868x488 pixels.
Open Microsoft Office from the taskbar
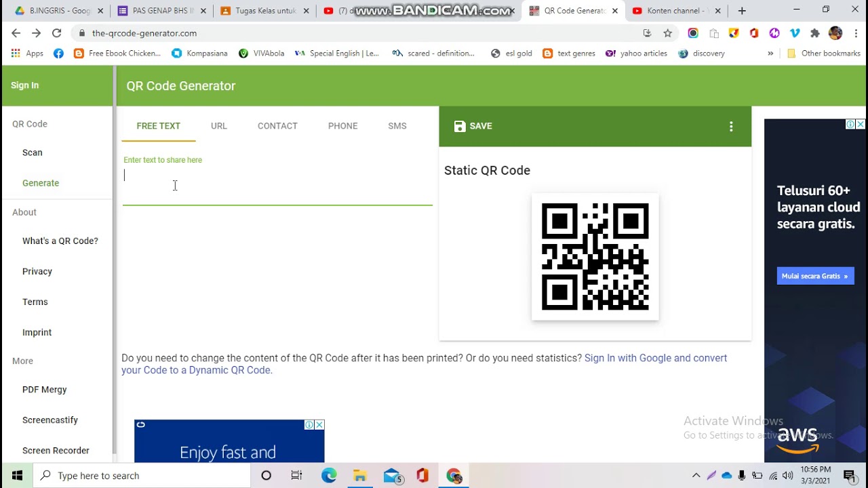click(x=422, y=476)
